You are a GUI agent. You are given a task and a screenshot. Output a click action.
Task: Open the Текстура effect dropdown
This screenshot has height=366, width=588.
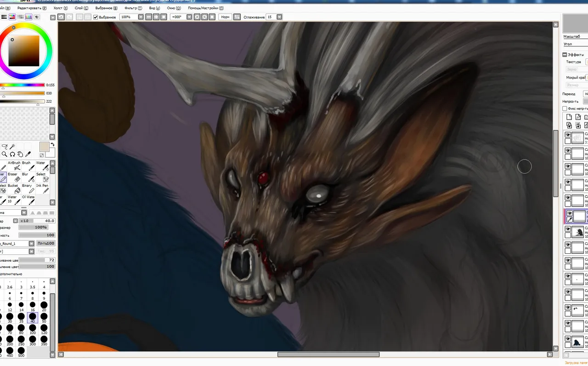tap(587, 62)
